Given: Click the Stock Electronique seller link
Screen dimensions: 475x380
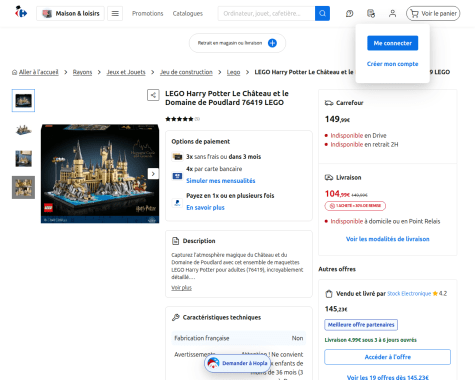Looking at the screenshot, I should 409,294.
